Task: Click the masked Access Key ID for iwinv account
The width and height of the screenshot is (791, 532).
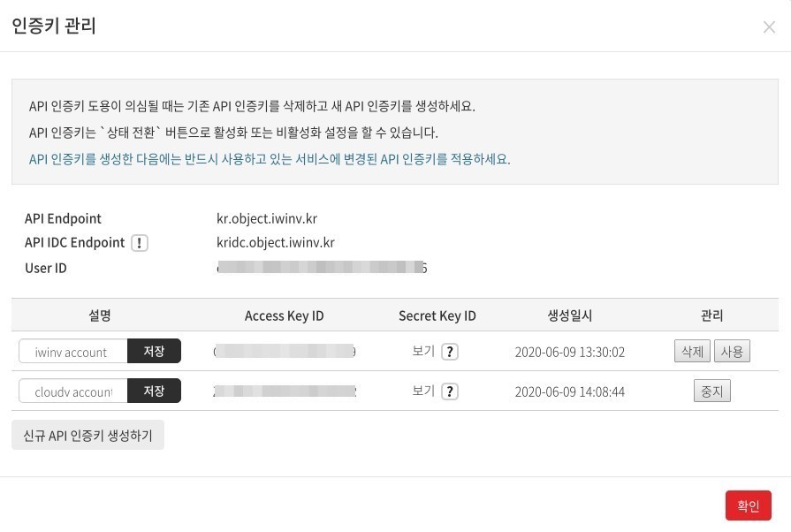Action: pyautogui.click(x=285, y=351)
